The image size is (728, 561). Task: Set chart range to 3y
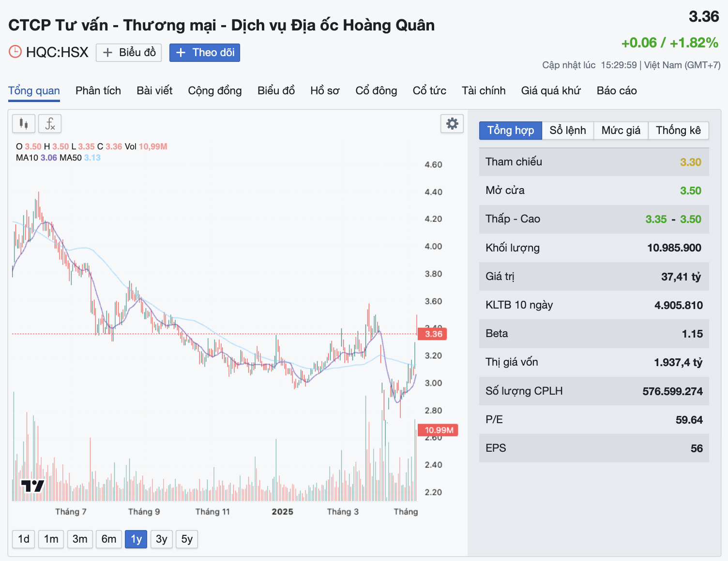[162, 539]
